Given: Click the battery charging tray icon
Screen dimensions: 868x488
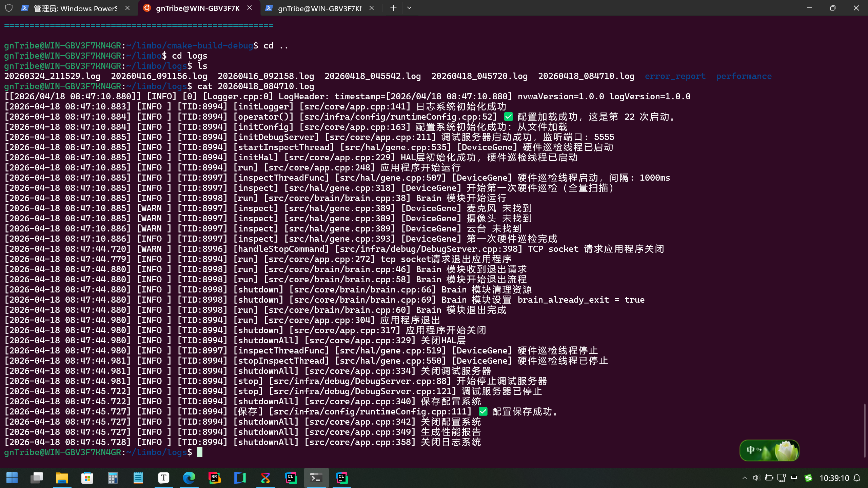Looking at the screenshot, I should click(x=769, y=478).
